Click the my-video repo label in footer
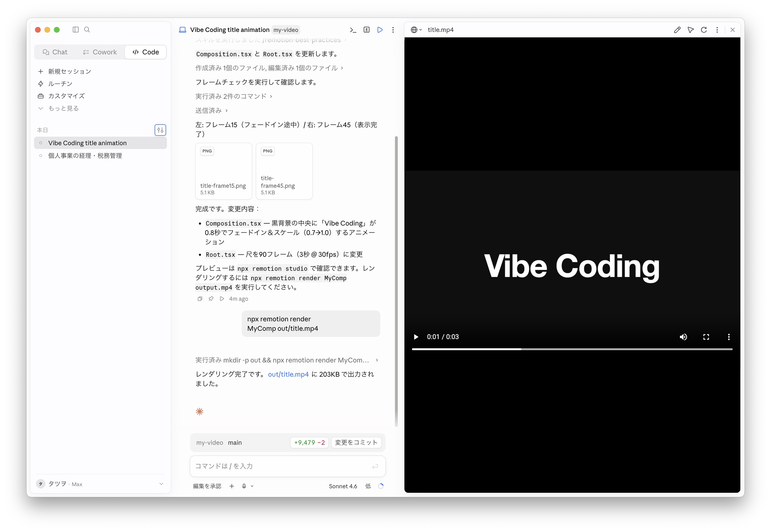 pos(210,443)
